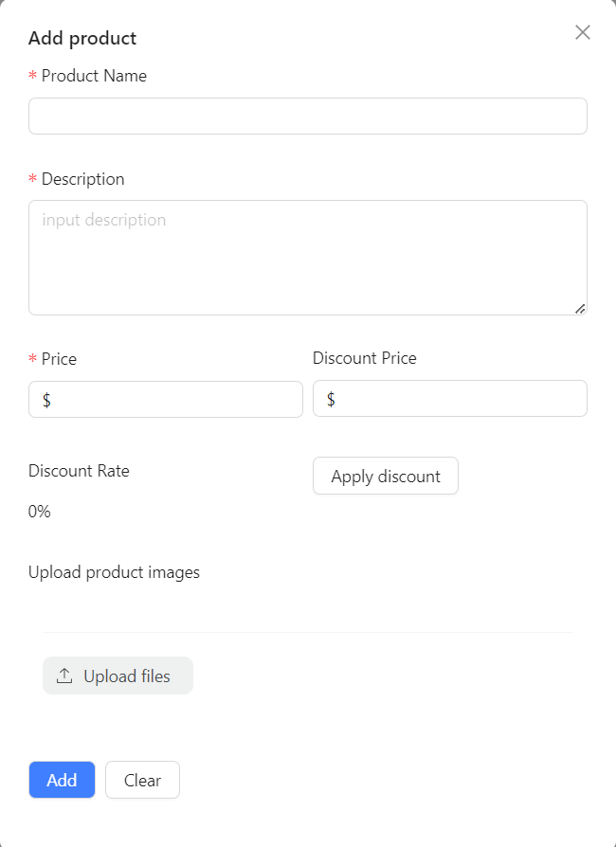Click the Price field label
Screen dimensions: 616x847
point(59,359)
